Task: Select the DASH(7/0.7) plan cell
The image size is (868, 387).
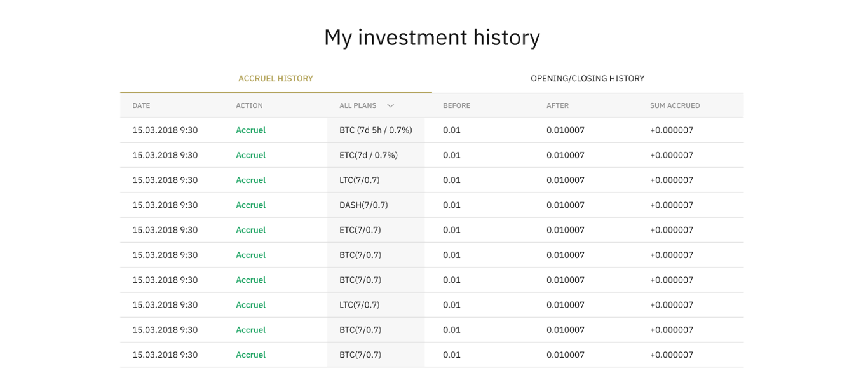Action: [x=363, y=205]
